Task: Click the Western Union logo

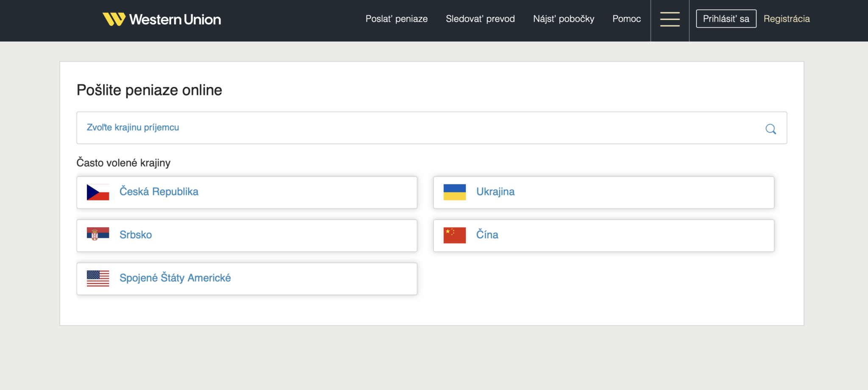Action: click(161, 19)
